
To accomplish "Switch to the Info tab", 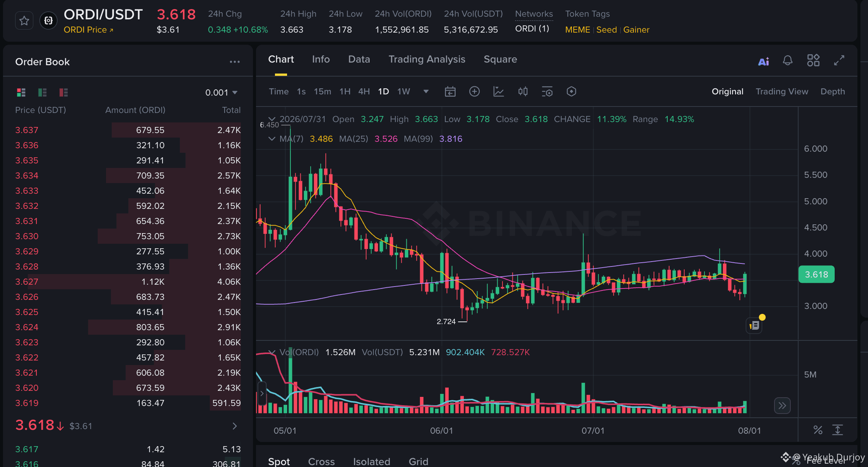I will pyautogui.click(x=321, y=59).
